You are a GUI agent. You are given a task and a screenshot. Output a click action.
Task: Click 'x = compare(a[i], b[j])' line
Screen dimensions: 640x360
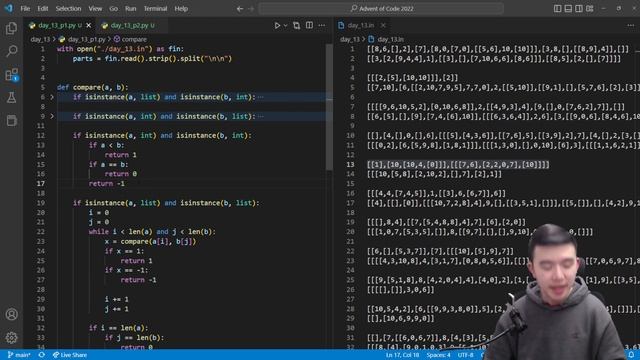click(x=151, y=242)
